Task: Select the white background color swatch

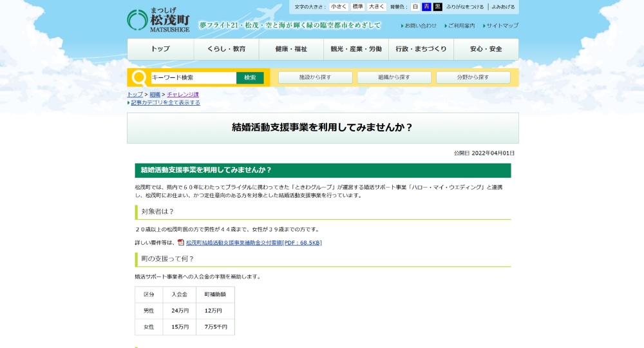Action: click(415, 7)
